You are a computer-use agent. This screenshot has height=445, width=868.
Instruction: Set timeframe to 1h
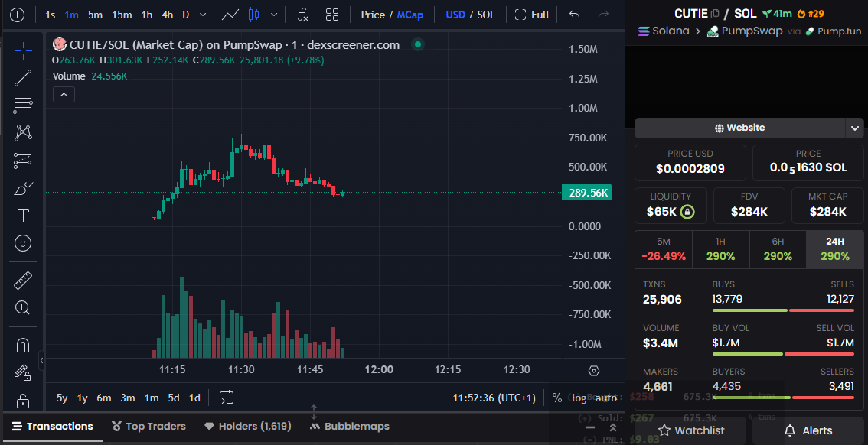point(147,15)
